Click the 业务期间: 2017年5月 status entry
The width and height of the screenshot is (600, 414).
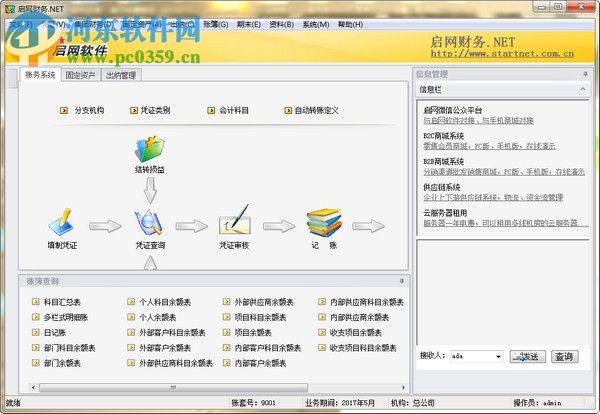point(340,403)
